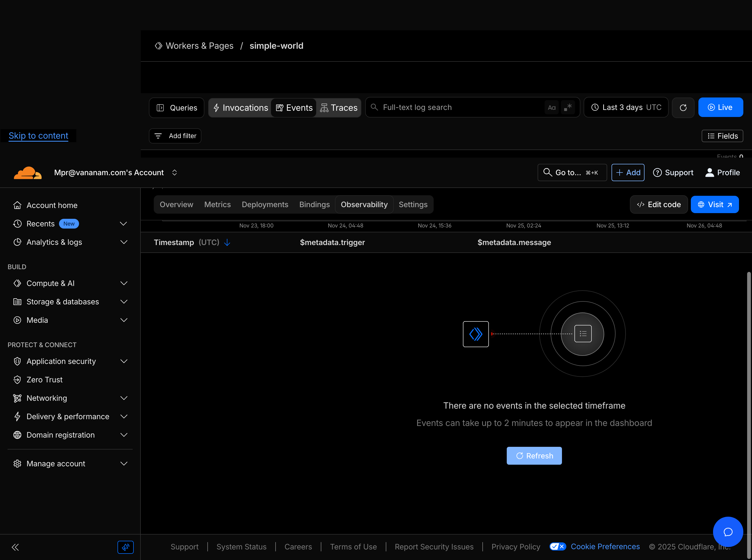Click the announcements megaphone icon
Image resolution: width=752 pixels, height=560 pixels.
[x=125, y=547]
